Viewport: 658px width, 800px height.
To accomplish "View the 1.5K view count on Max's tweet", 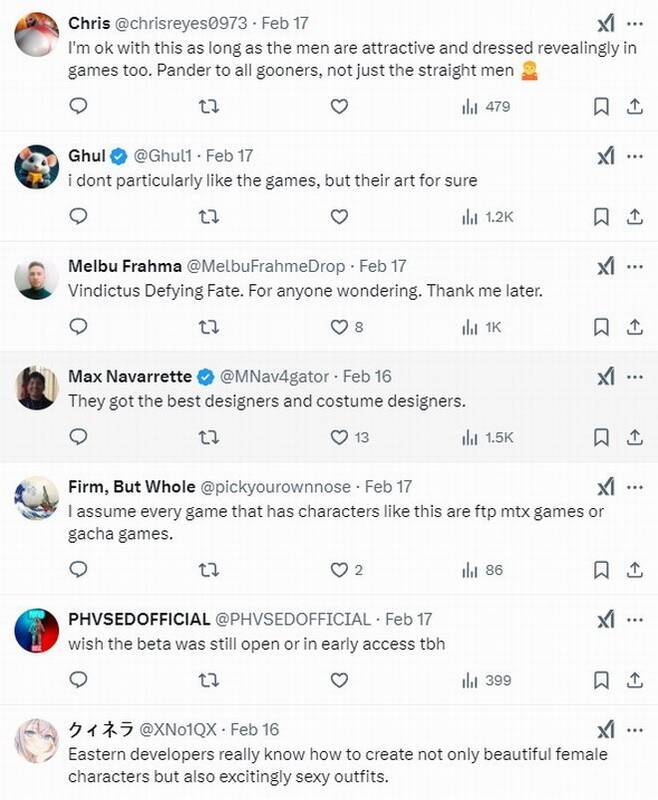I will pos(486,437).
